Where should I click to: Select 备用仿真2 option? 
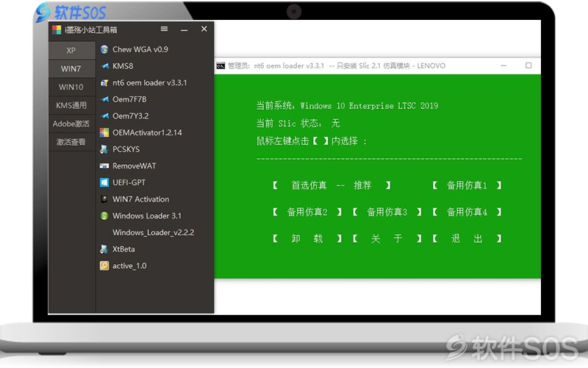307,212
